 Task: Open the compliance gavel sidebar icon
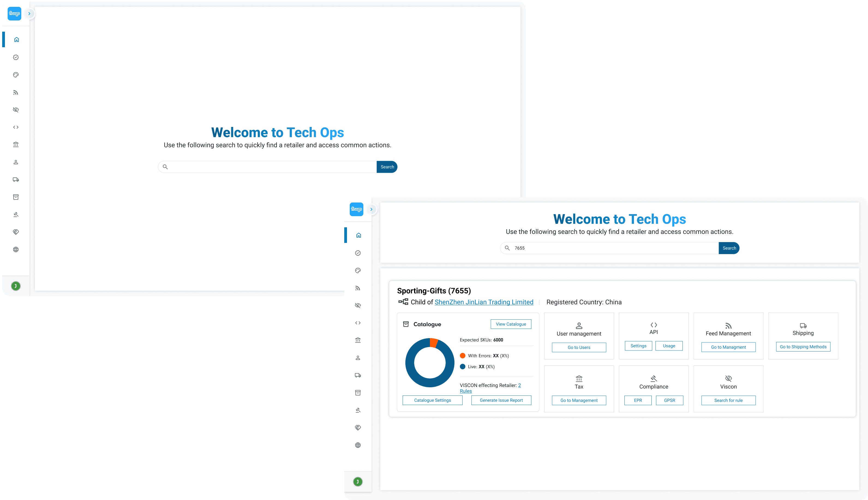click(x=16, y=215)
